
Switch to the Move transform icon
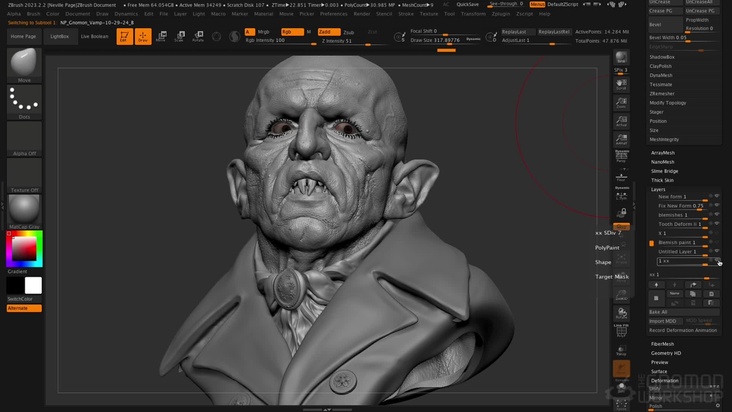pos(162,36)
